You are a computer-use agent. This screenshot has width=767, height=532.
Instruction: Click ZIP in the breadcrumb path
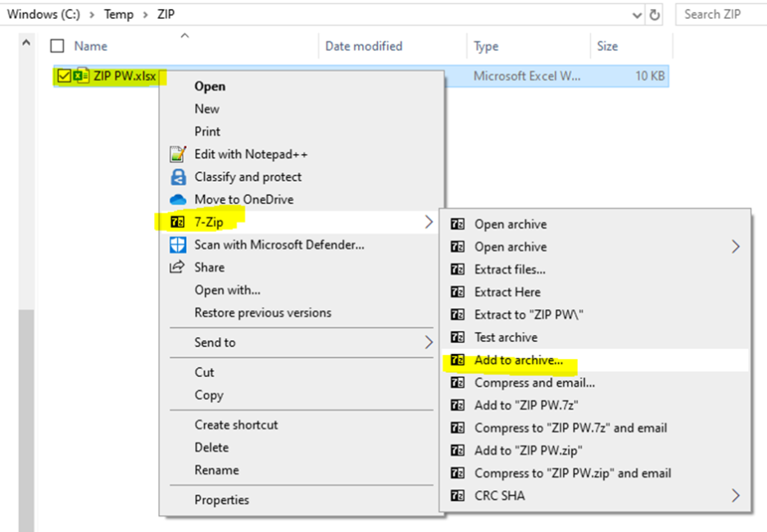pyautogui.click(x=166, y=14)
